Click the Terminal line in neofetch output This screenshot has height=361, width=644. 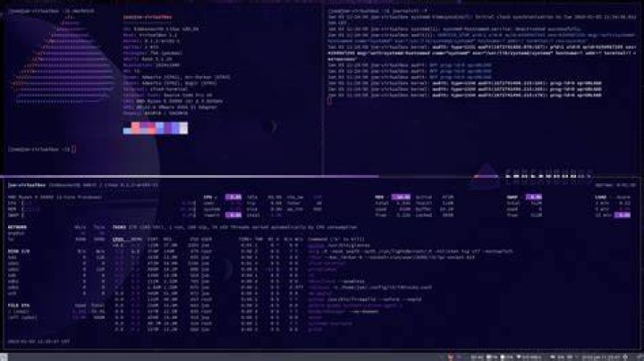click(x=156, y=89)
